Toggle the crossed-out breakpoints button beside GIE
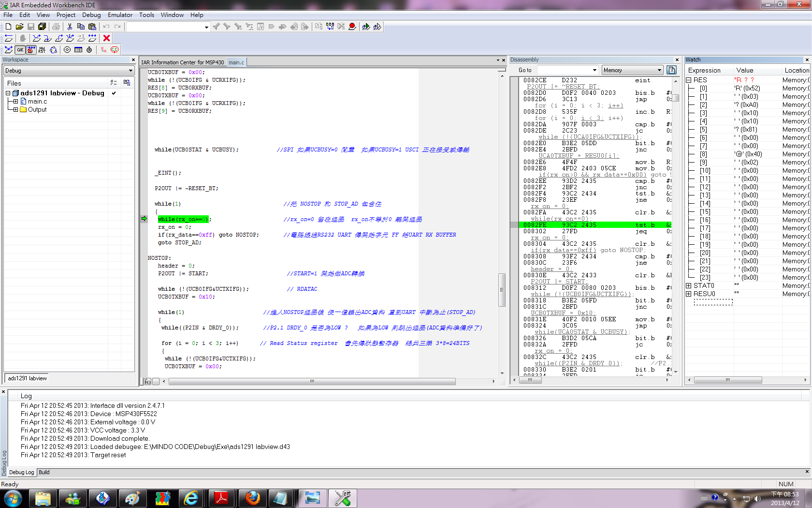This screenshot has width=812, height=508. click(31, 50)
